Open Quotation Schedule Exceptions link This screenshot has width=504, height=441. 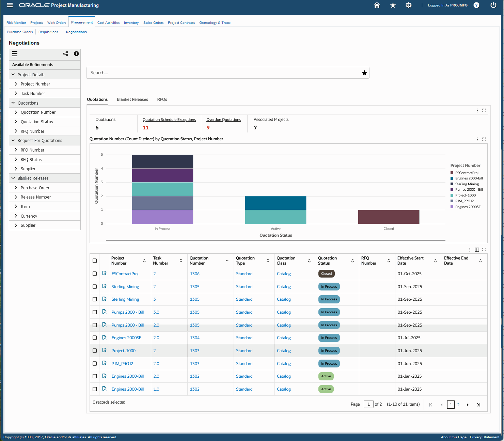click(169, 120)
